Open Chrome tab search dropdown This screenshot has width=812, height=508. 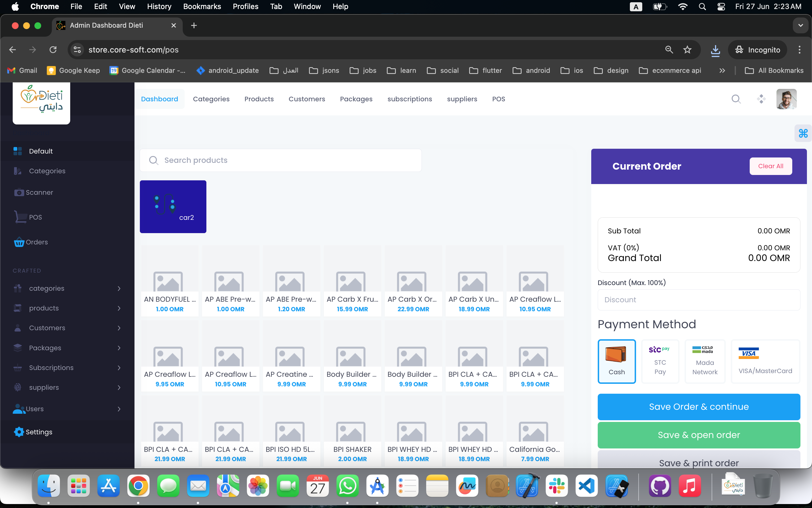(800, 25)
